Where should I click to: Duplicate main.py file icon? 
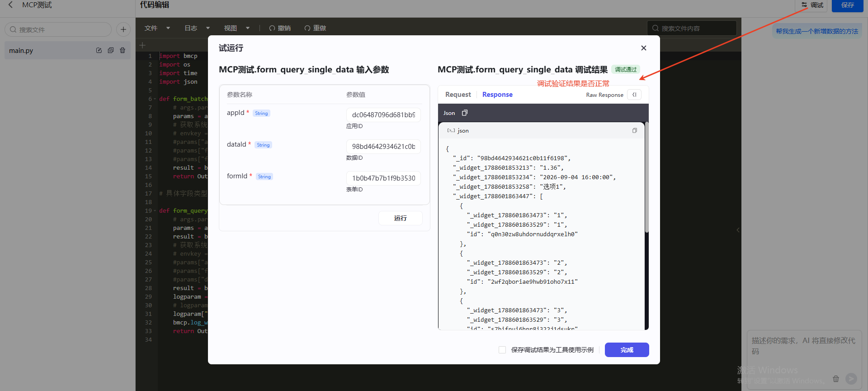(111, 50)
